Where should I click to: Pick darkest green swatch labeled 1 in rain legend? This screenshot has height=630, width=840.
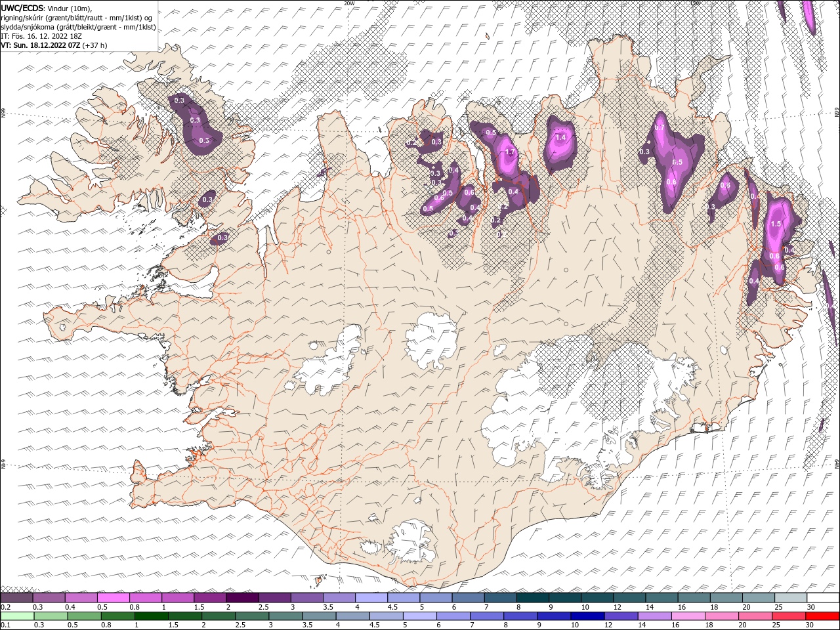[x=152, y=616]
